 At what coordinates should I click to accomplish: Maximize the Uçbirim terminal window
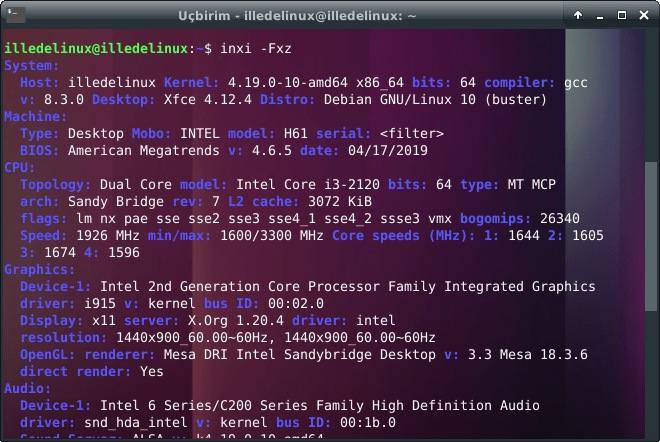tap(622, 15)
